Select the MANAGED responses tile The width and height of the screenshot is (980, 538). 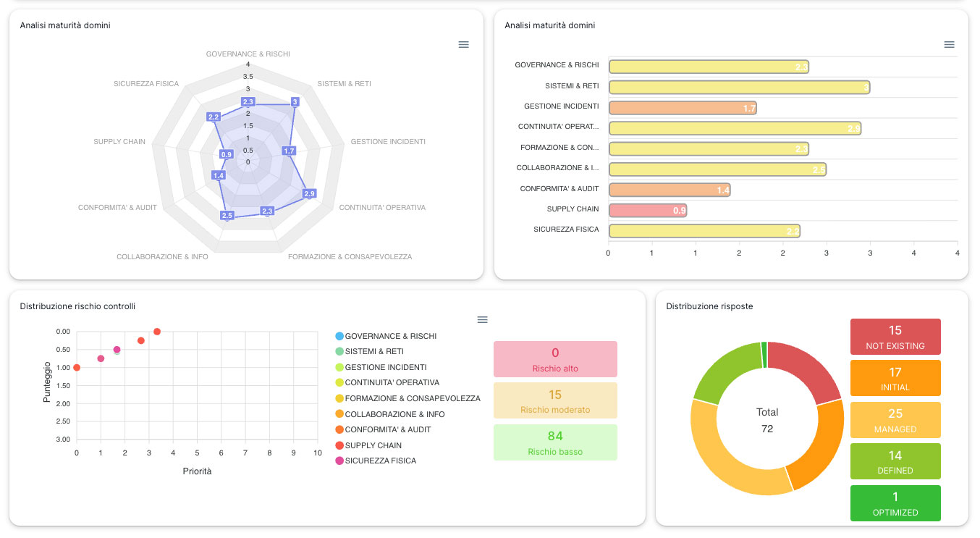pyautogui.click(x=895, y=420)
